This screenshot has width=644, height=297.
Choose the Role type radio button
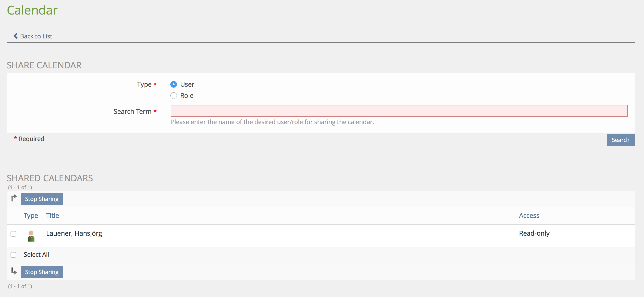[173, 96]
